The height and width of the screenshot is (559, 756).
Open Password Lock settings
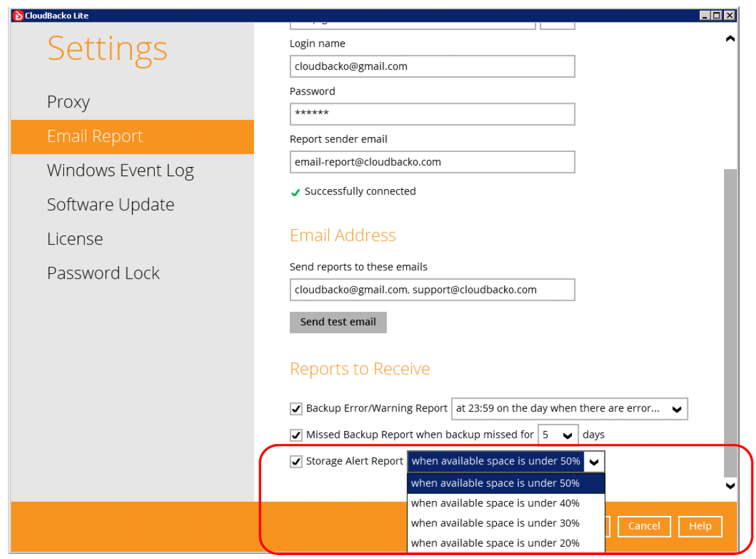click(x=103, y=273)
